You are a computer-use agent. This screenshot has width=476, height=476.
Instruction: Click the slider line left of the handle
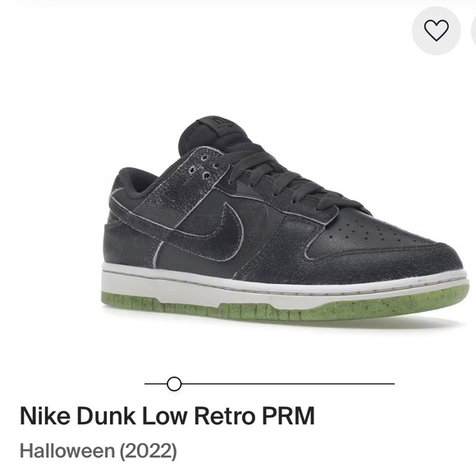[x=155, y=384]
